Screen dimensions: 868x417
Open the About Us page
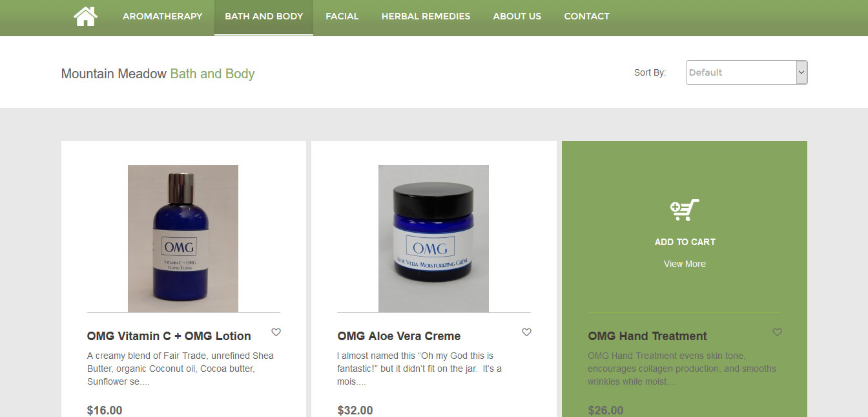point(517,16)
